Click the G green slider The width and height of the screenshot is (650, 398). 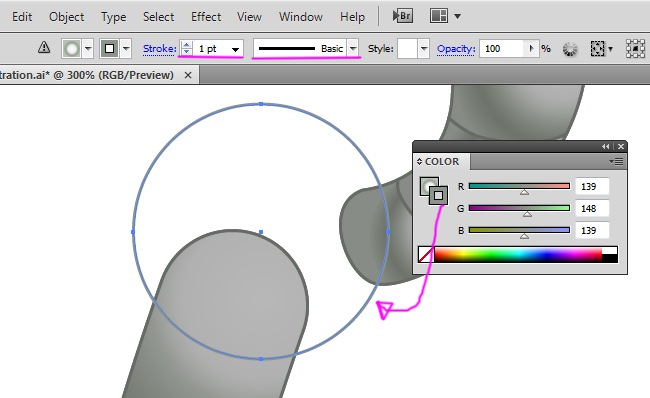pyautogui.click(x=519, y=208)
